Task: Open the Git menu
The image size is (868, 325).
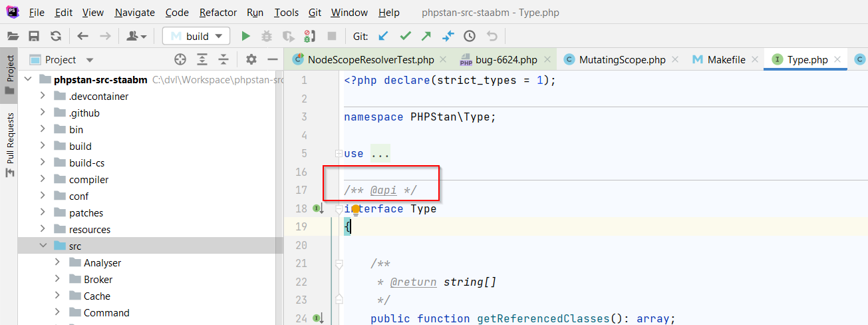Action: point(315,12)
